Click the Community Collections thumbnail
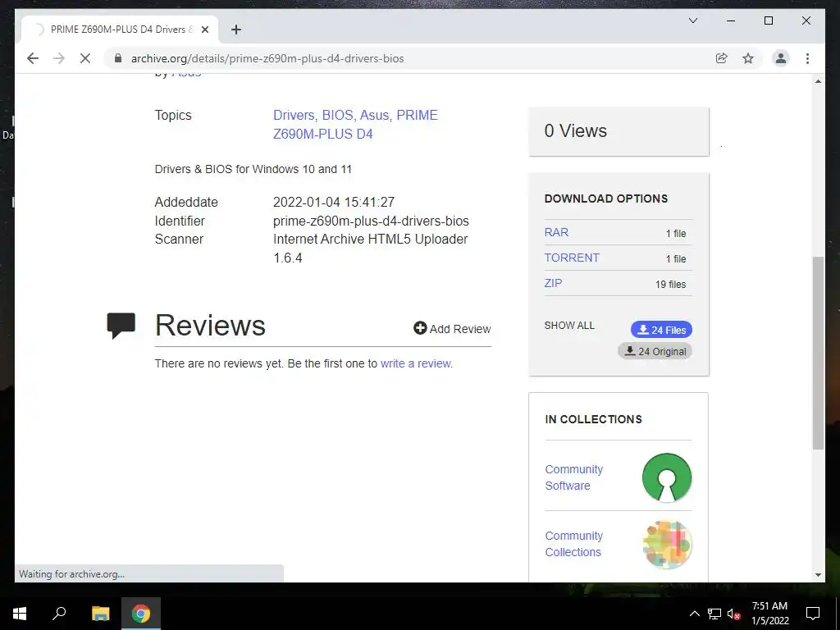The height and width of the screenshot is (630, 840). point(667,544)
